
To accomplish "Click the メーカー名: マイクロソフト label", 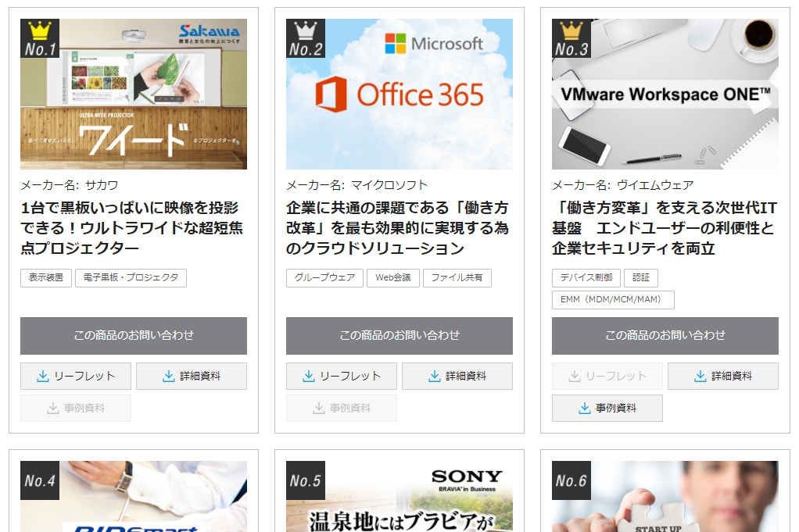I will tap(357, 185).
